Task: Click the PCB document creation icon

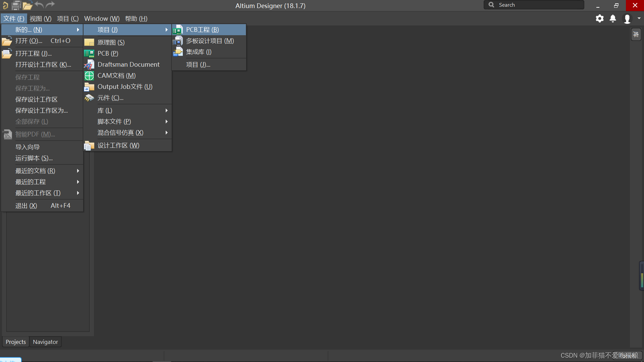Action: [x=89, y=53]
